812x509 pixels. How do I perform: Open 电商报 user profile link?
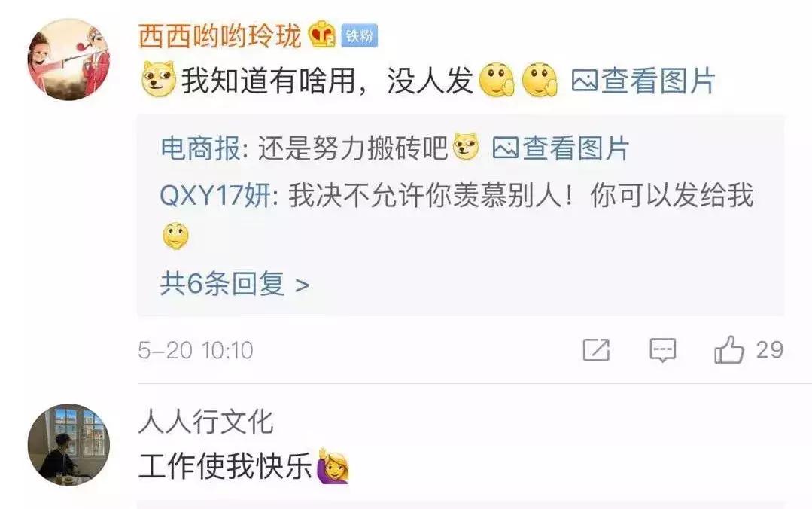pyautogui.click(x=200, y=148)
